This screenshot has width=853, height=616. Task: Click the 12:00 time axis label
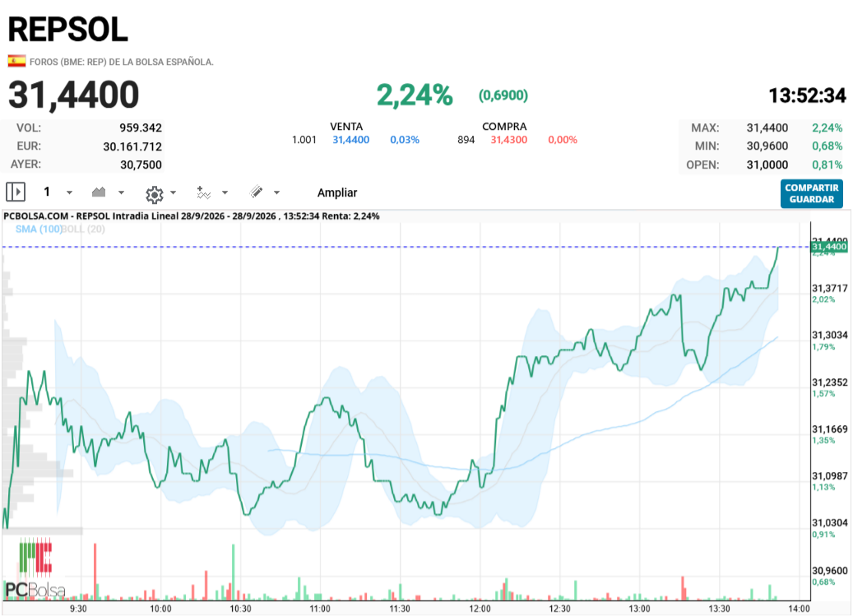[x=480, y=609]
